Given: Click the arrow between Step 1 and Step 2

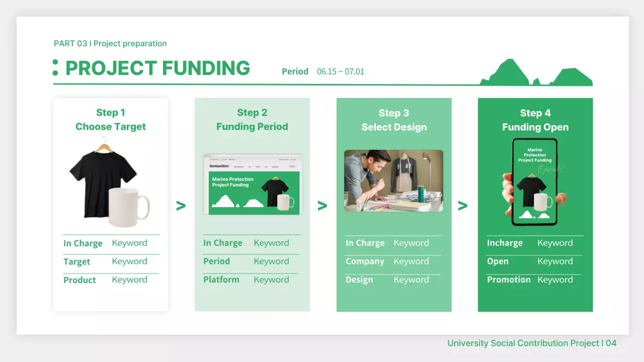Looking at the screenshot, I should pos(181,206).
